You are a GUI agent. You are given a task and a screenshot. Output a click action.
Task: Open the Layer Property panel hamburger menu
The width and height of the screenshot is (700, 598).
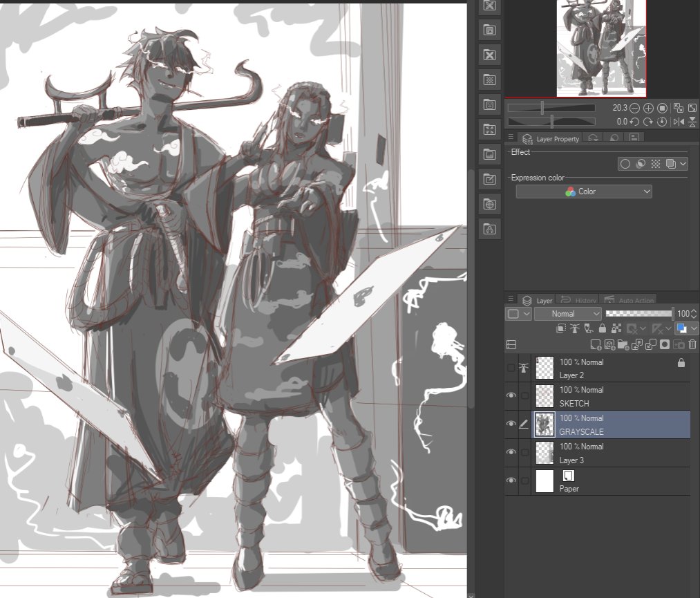coord(511,137)
